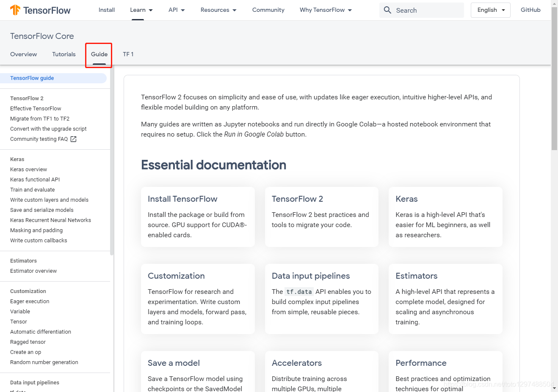
Task: Open the English language selector
Action: (491, 10)
